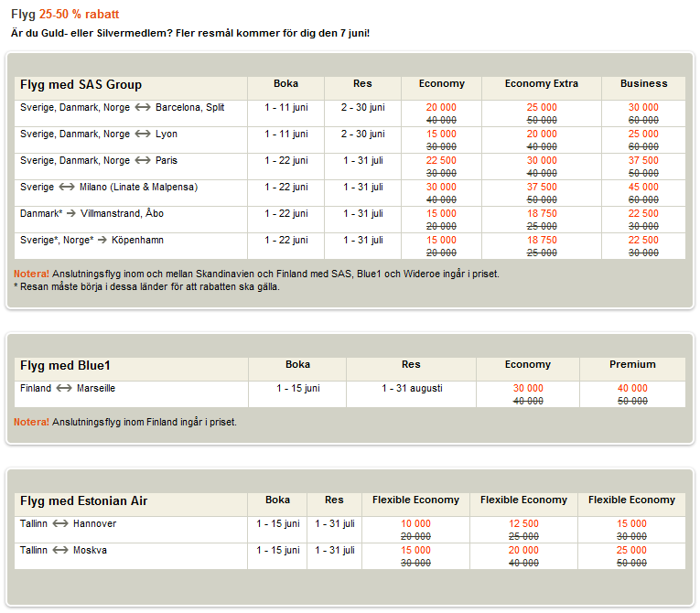Click the arrow between Tallinn and Moskva

[60, 551]
